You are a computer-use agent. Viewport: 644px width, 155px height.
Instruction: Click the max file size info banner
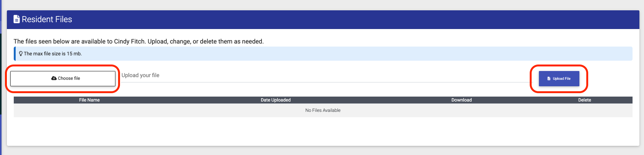(x=323, y=54)
